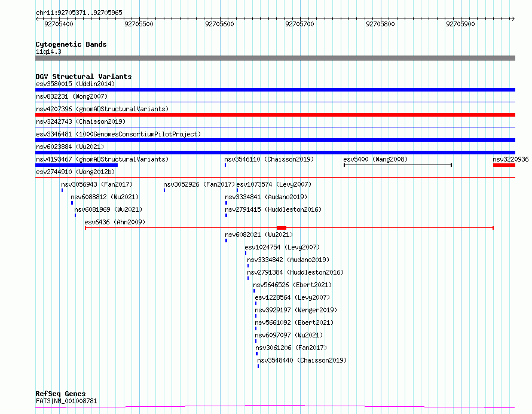Click the blue marker under nsv3548440
This screenshot has width=532, height=414.
click(x=258, y=366)
